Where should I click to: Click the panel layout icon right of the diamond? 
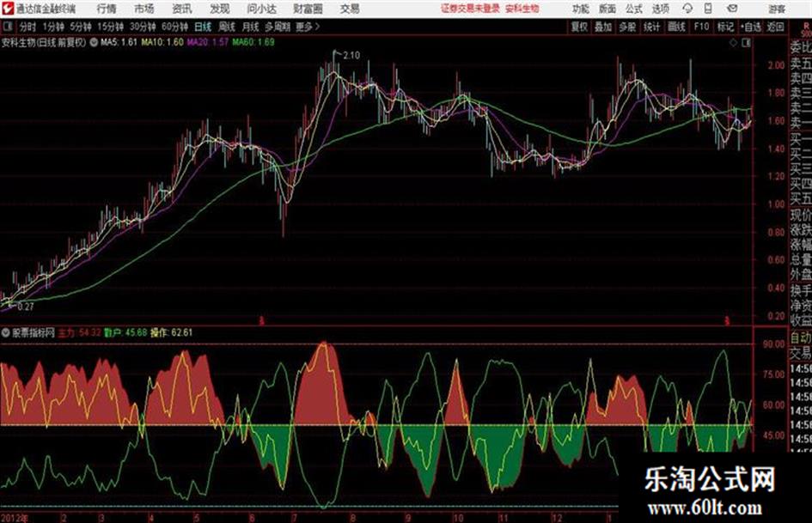pos(746,43)
